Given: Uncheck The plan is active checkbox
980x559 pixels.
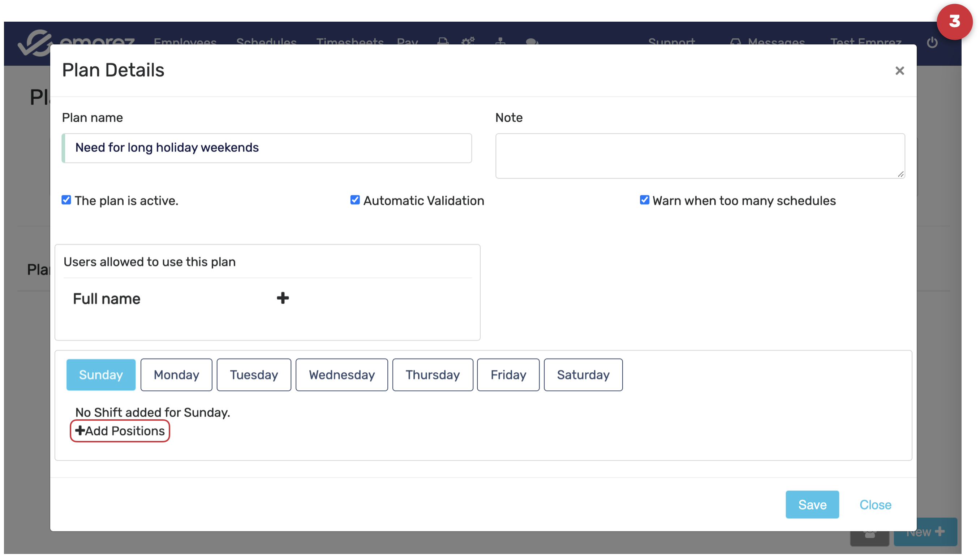Looking at the screenshot, I should point(66,200).
